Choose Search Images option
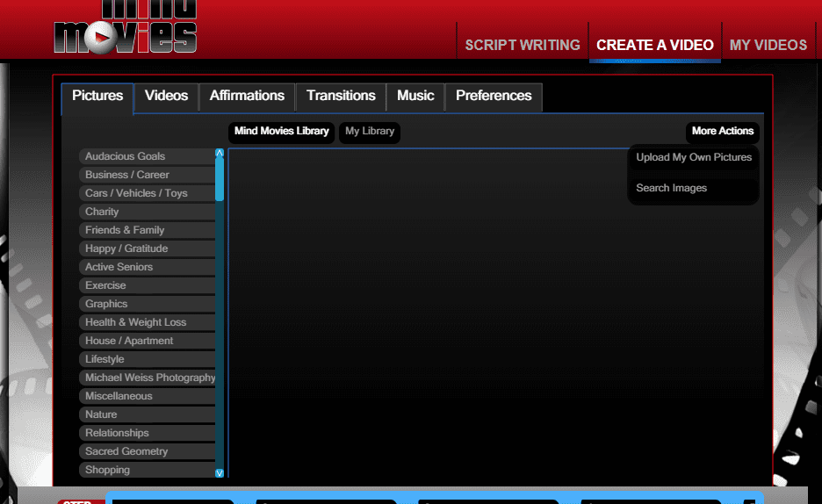Screen dimensions: 822x504 tap(694, 189)
